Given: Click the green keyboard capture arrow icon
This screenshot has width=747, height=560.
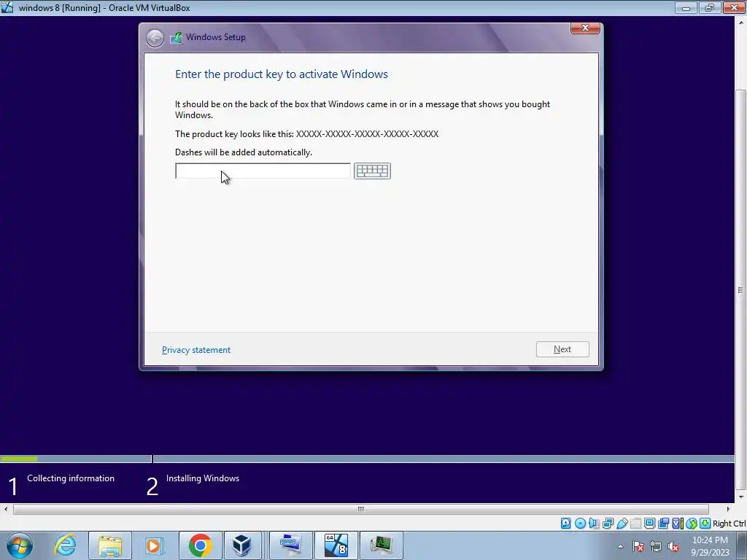Looking at the screenshot, I should coord(705,524).
